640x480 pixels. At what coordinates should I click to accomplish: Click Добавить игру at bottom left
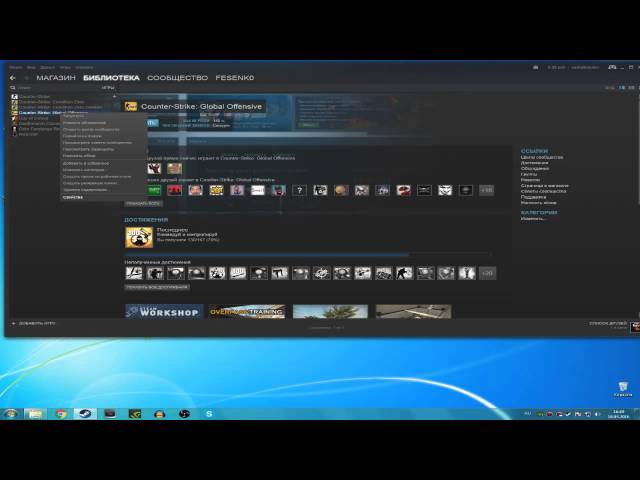(34, 323)
